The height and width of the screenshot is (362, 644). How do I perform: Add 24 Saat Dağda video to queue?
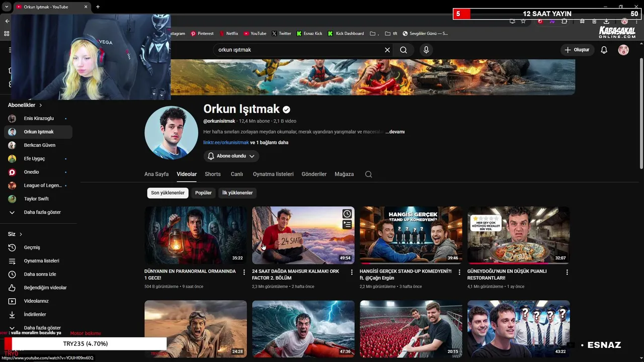point(347,225)
